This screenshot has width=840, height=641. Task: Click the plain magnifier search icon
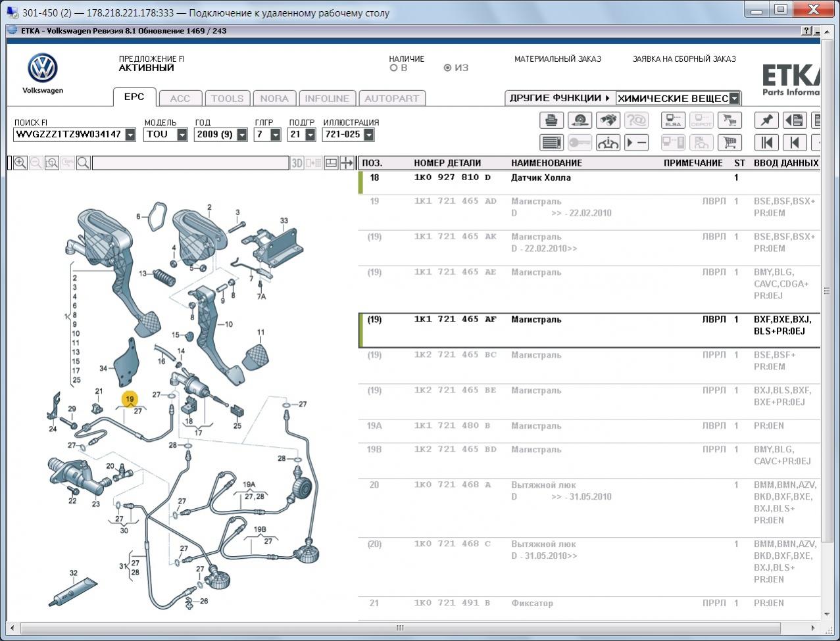point(84,163)
